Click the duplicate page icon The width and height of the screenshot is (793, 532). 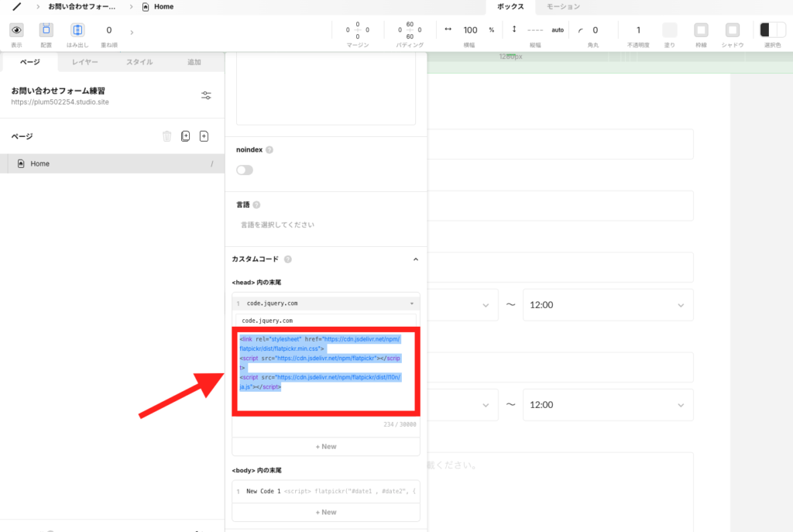tap(186, 136)
